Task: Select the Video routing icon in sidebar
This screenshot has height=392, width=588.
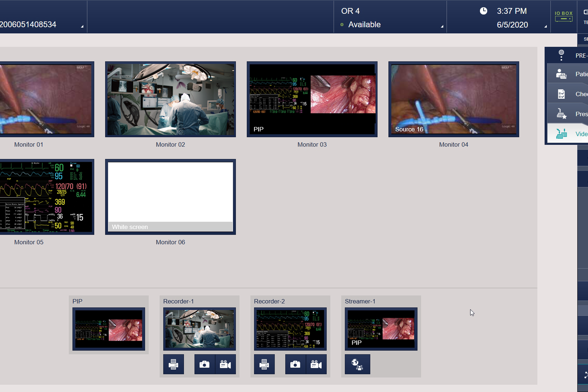Action: pos(561,133)
